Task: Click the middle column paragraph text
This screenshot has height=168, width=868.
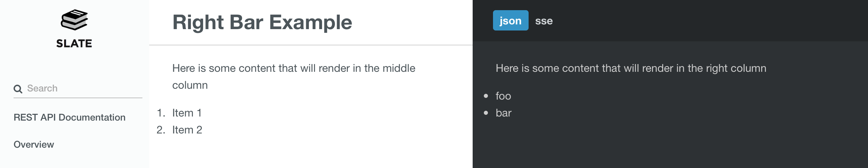Action: [294, 77]
